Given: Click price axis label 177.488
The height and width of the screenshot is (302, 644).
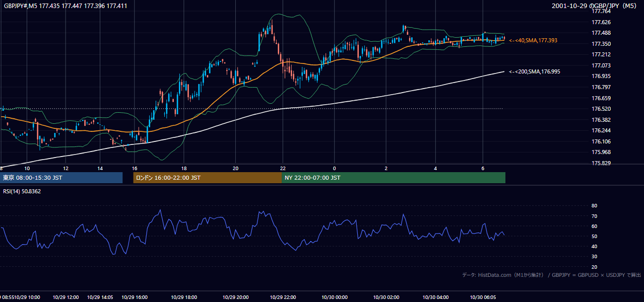Looking at the screenshot, I should coord(601,33).
